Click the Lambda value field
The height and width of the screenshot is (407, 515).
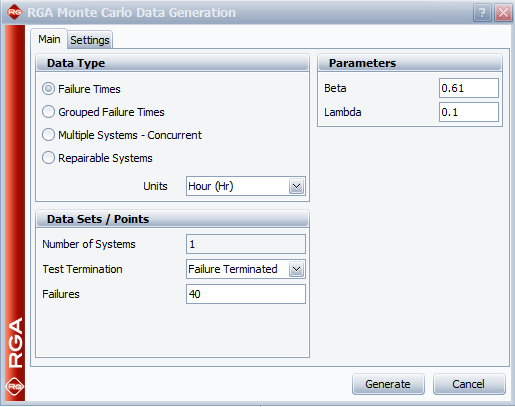point(469,112)
